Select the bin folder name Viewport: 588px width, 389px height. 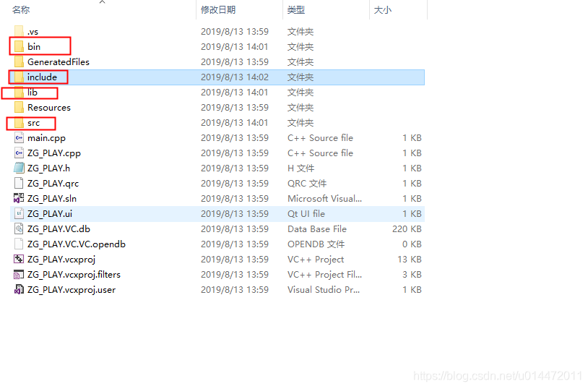pos(34,46)
